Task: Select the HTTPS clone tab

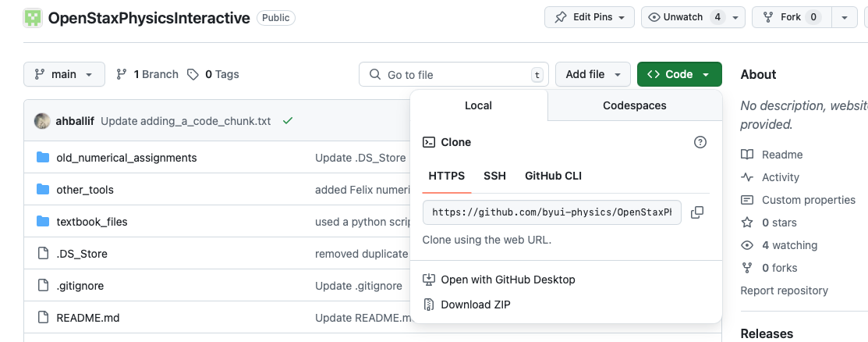Action: (x=447, y=176)
